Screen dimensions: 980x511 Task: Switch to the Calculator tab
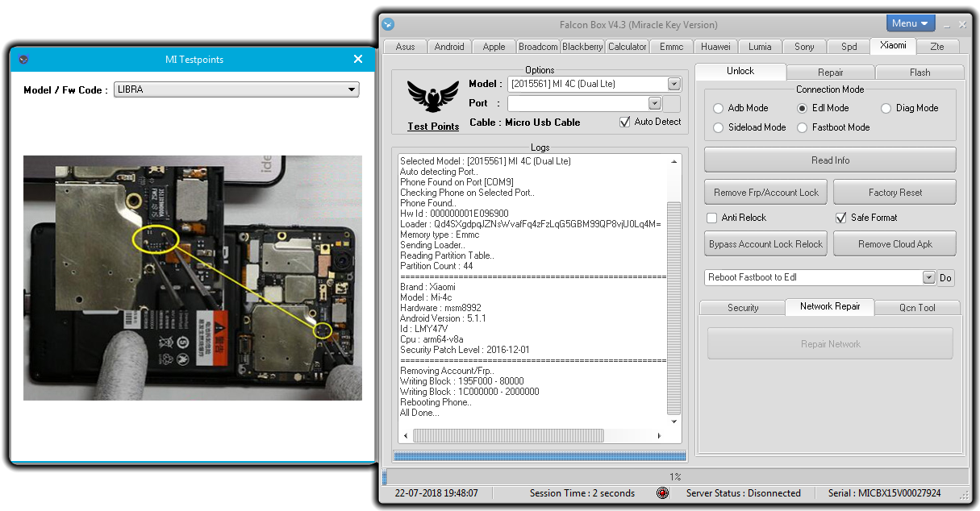627,47
